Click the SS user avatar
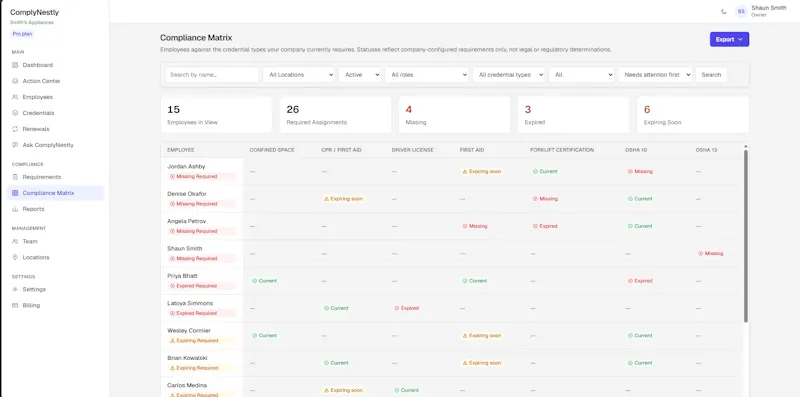 741,11
